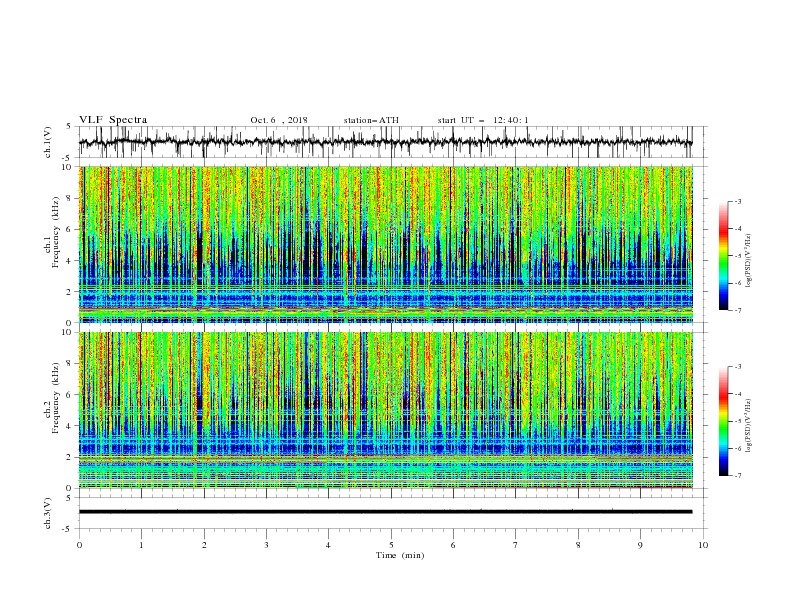Click the ch.2 spectrogram panel
The image size is (792, 612).
(x=386, y=410)
